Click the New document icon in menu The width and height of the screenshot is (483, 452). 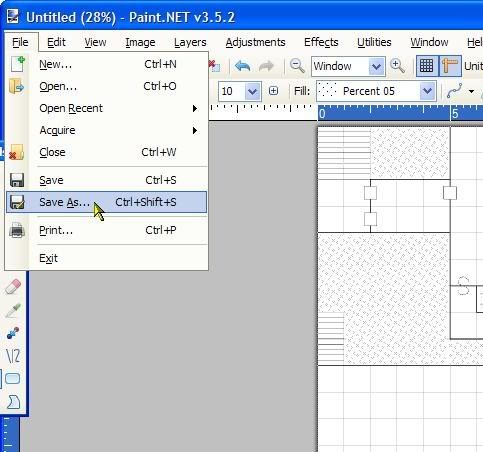[x=17, y=64]
